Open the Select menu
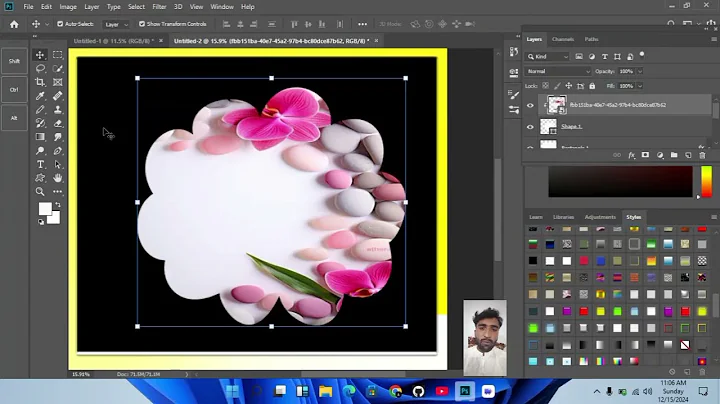 click(136, 7)
